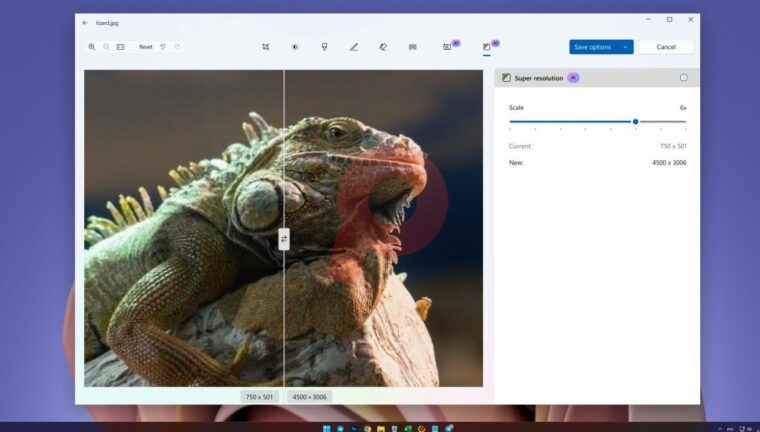Click the before/after comparison divider handle
760x432 pixels.
pyautogui.click(x=284, y=239)
